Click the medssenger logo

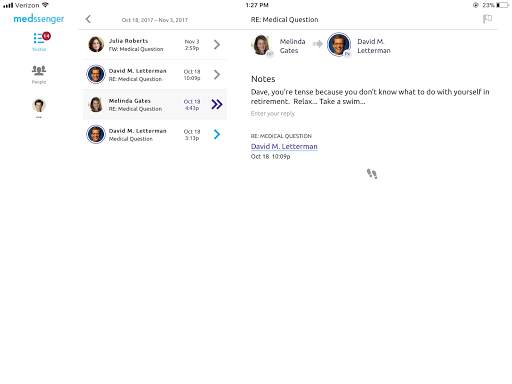[x=39, y=19]
